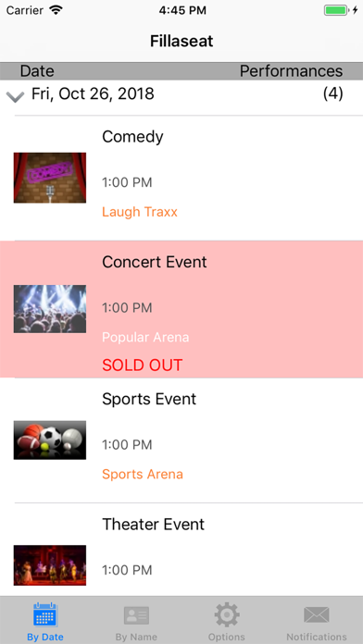Open the Comedy show thumbnail
Viewport: 363px width, 644px height.
click(50, 178)
